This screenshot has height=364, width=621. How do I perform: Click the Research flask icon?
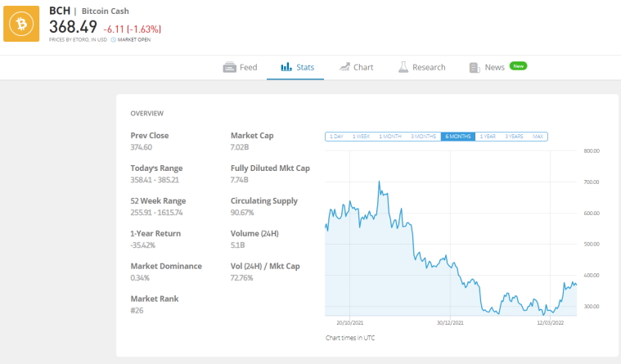[x=403, y=67]
